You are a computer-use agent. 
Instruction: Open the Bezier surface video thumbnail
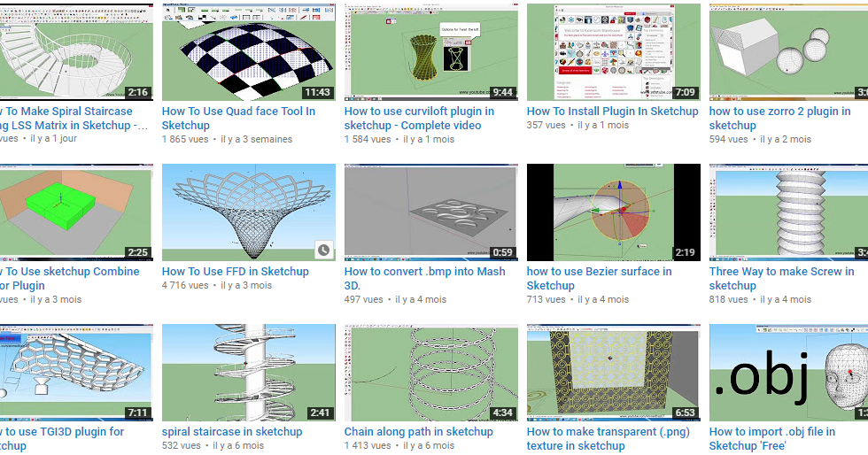point(613,212)
